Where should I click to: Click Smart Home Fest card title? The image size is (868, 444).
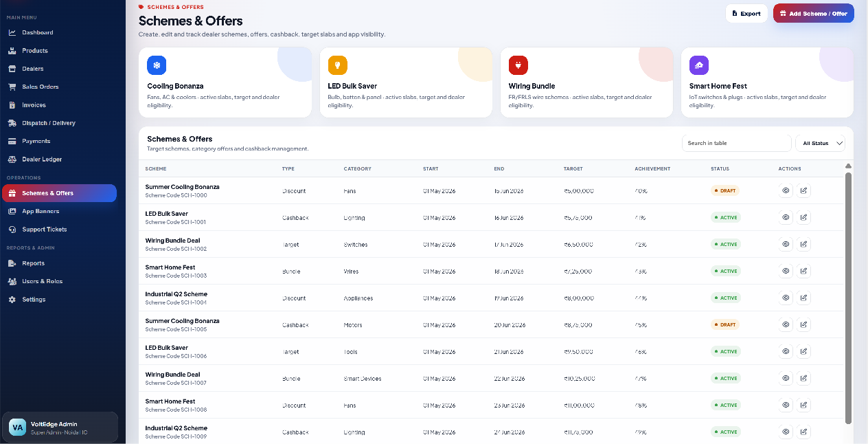pyautogui.click(x=718, y=86)
